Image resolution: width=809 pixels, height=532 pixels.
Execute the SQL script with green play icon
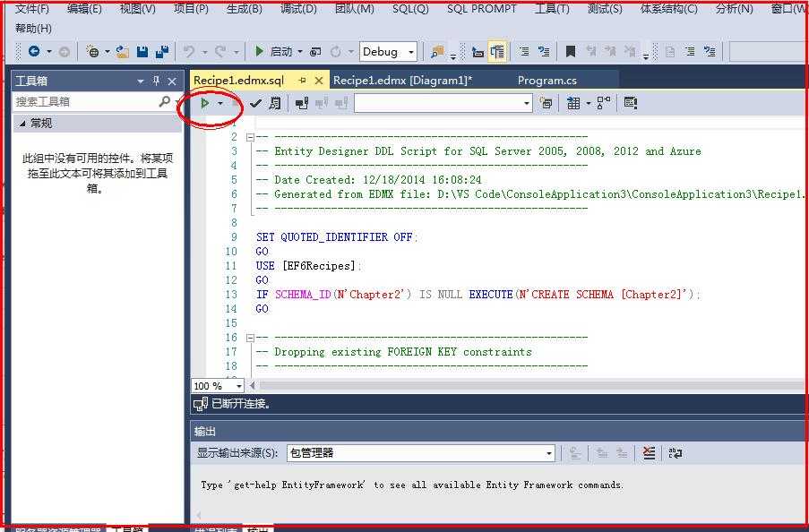click(x=205, y=103)
